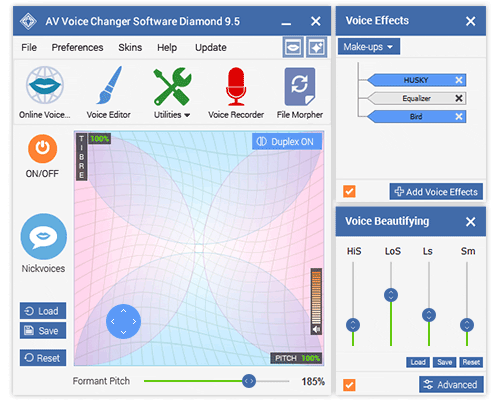The image size is (500, 400).
Task: Uncheck the Voice Effects enable checkbox
Action: point(349,191)
